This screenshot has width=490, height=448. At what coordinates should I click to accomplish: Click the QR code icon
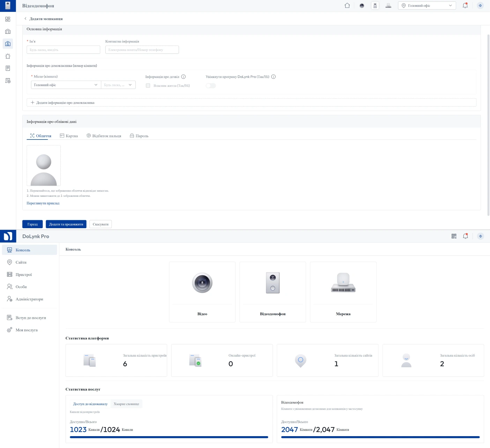pyautogui.click(x=454, y=236)
